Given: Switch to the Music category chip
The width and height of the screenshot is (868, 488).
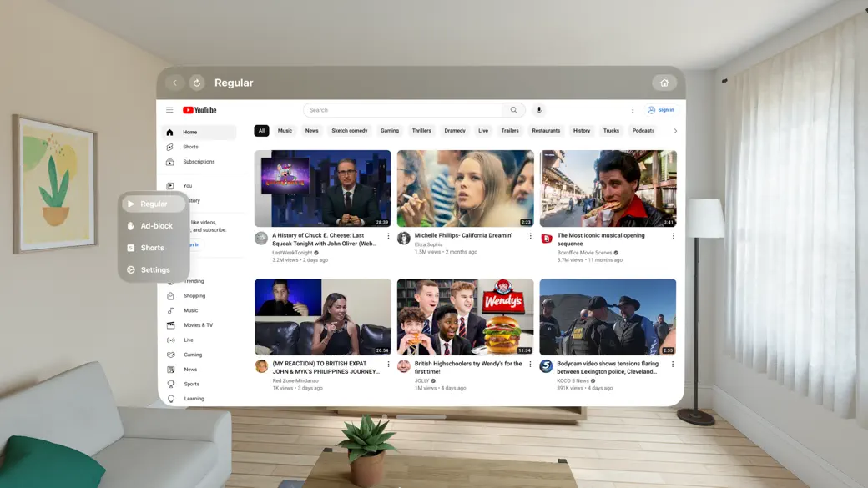Looking at the screenshot, I should [285, 131].
